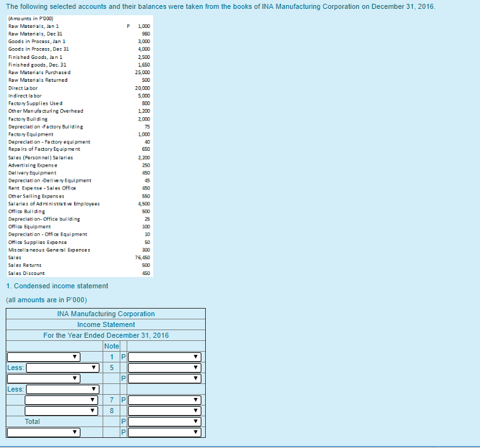Click the 'Income Statement' table header
The image size is (480, 448).
click(x=106, y=324)
